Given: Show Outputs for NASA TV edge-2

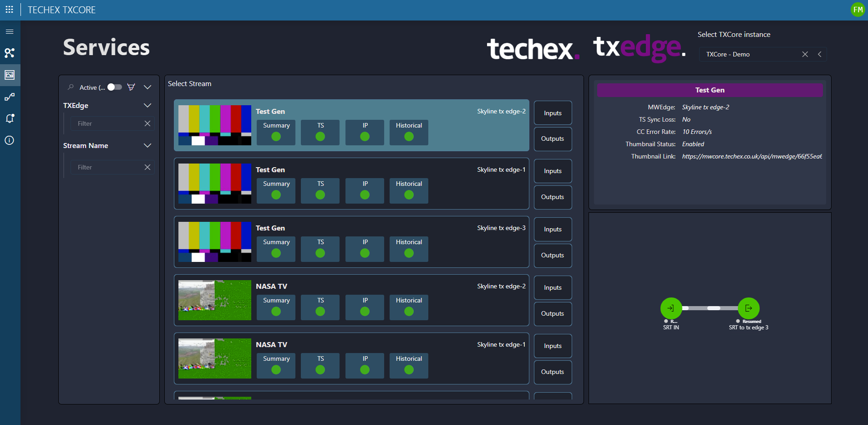Looking at the screenshot, I should (x=553, y=314).
